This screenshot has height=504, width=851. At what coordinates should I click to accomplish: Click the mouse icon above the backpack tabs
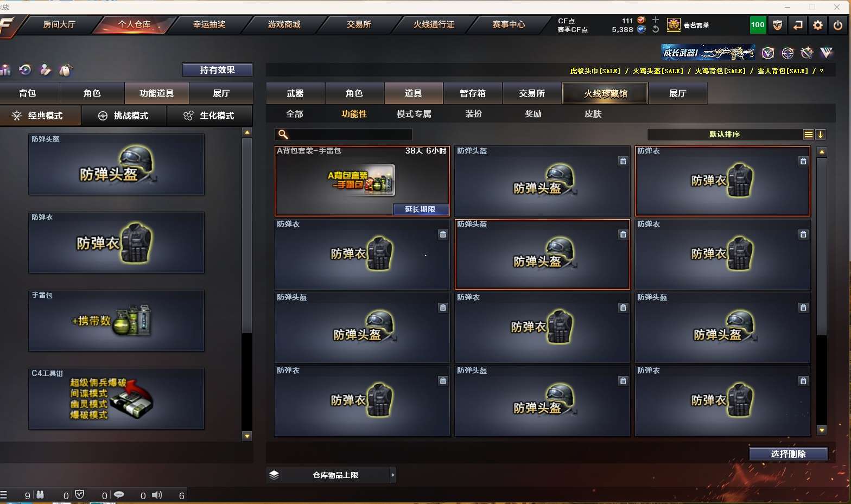click(x=65, y=69)
